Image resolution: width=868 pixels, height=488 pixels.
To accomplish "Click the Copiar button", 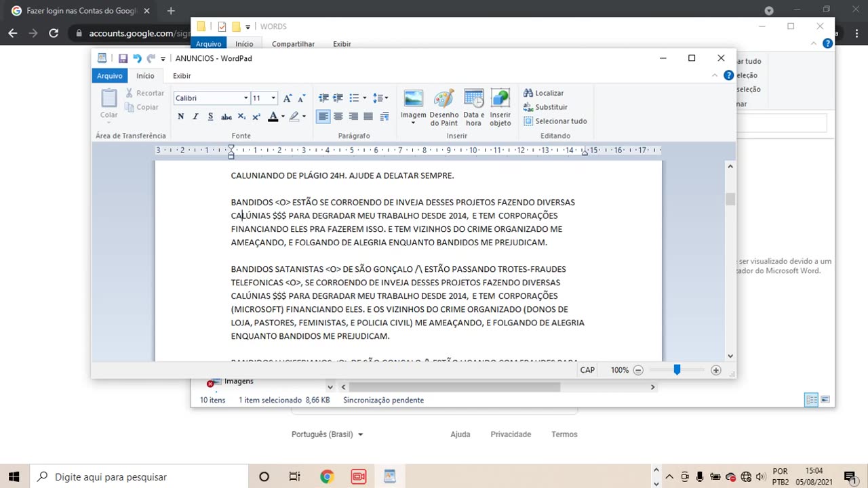I will click(x=142, y=107).
